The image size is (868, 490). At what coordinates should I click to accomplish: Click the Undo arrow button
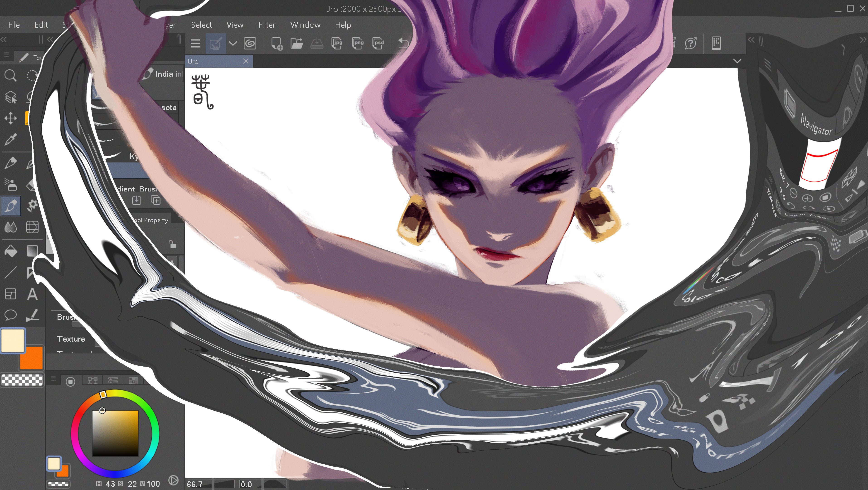[x=403, y=43]
